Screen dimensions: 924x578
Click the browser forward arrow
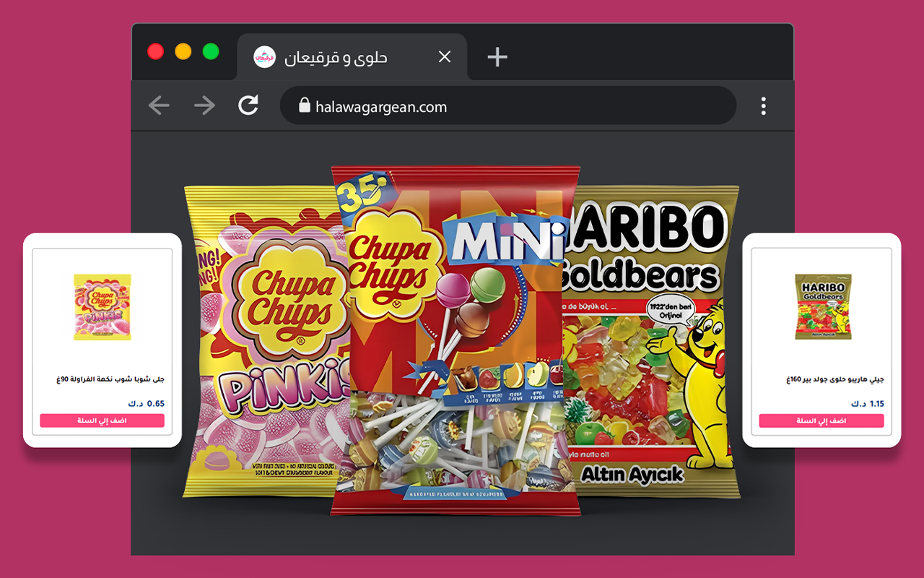click(204, 106)
